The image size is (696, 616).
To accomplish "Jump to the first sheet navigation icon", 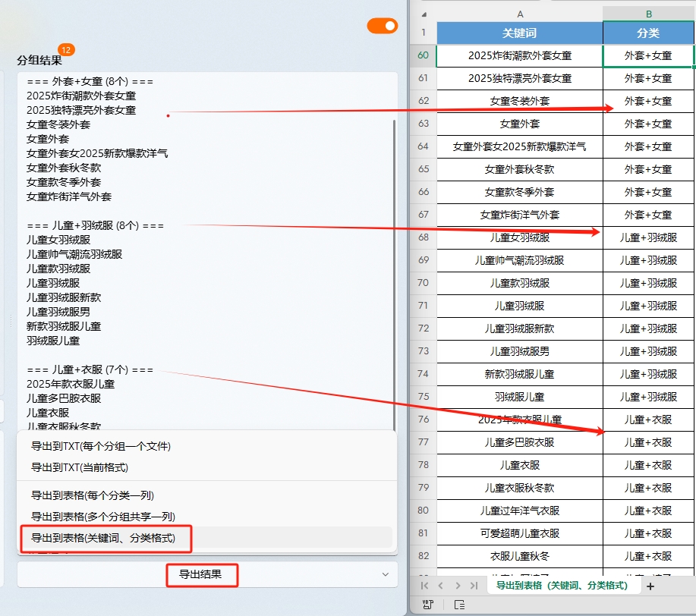I will [425, 586].
